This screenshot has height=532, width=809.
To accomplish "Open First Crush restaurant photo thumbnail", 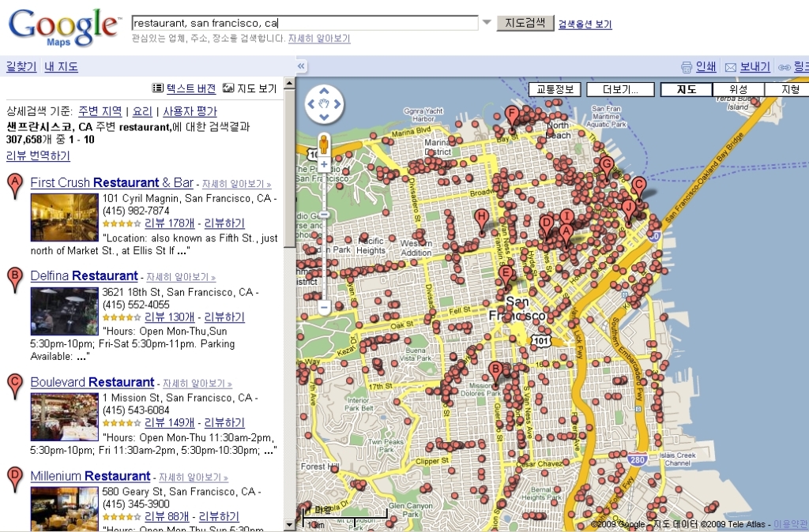I will (65, 217).
